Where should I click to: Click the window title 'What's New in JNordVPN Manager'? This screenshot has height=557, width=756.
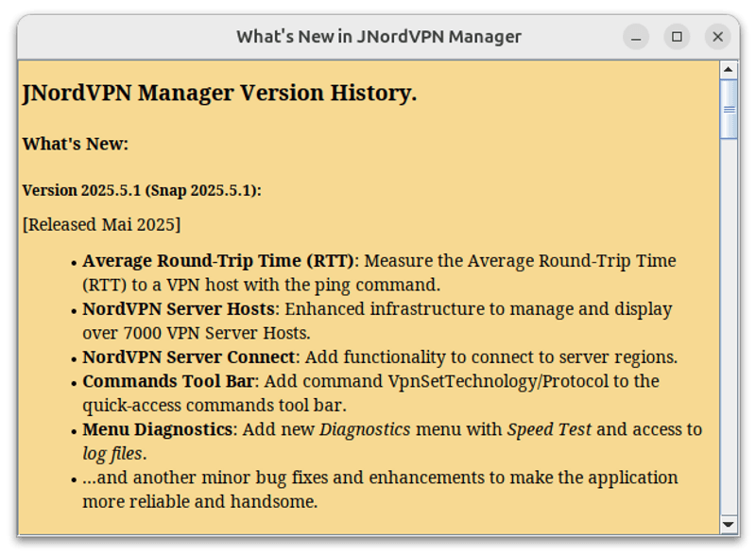pyautogui.click(x=379, y=37)
